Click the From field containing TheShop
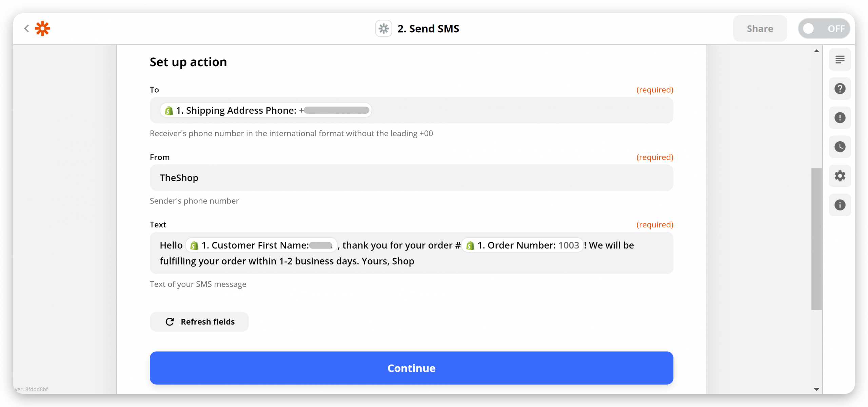Screen dimensions: 868x407 (411, 178)
